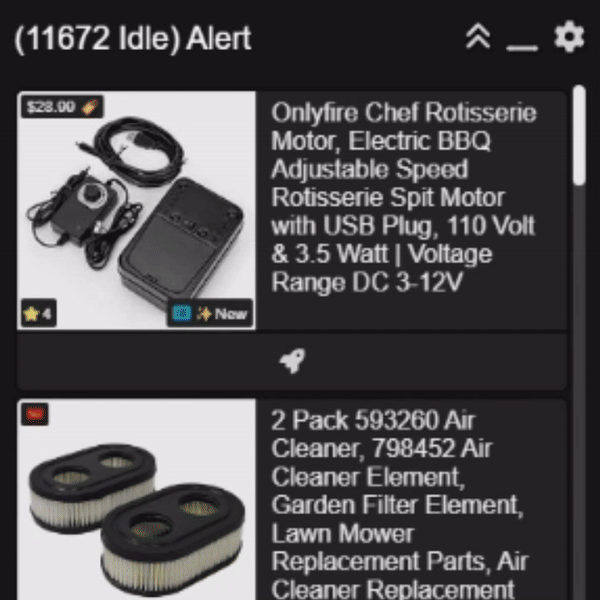This screenshot has height=600, width=600.
Task: Click the rocket icon under rotisserie motor
Action: pos(292,360)
